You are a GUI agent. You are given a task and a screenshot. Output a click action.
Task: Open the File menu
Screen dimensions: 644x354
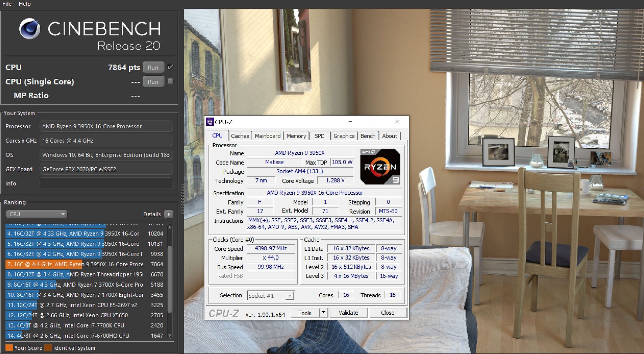7,4
